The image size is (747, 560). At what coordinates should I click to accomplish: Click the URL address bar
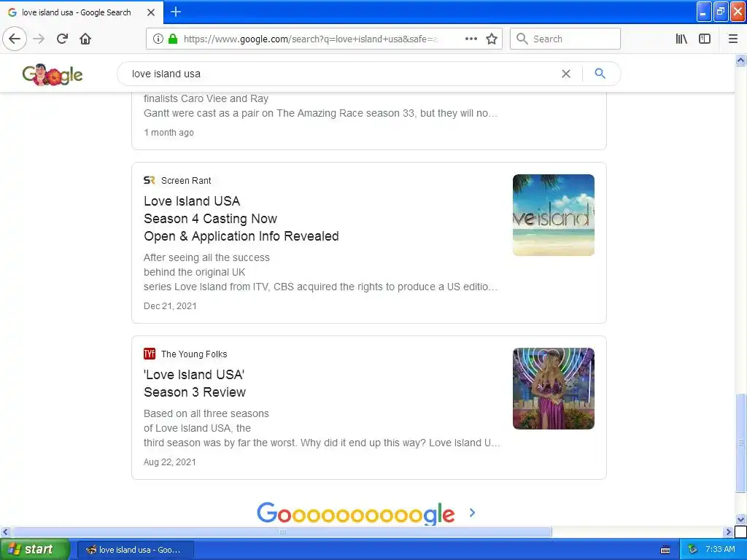(311, 39)
